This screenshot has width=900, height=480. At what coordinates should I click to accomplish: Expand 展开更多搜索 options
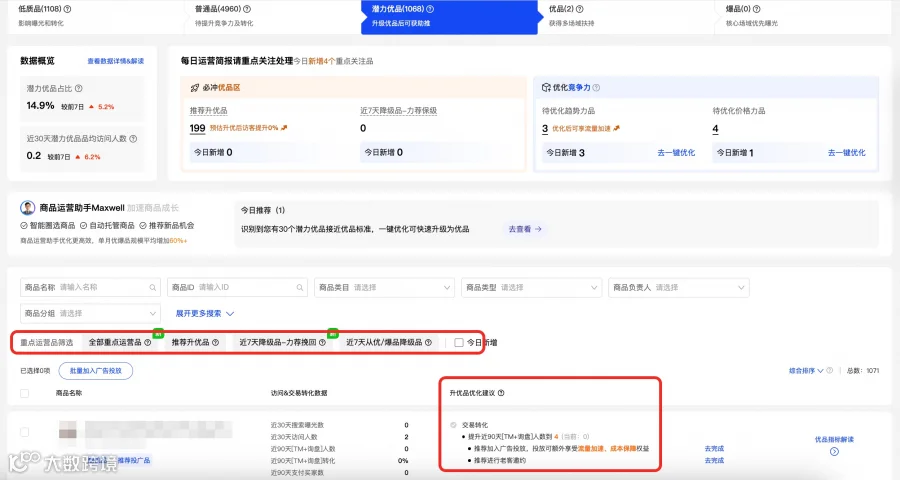204,313
